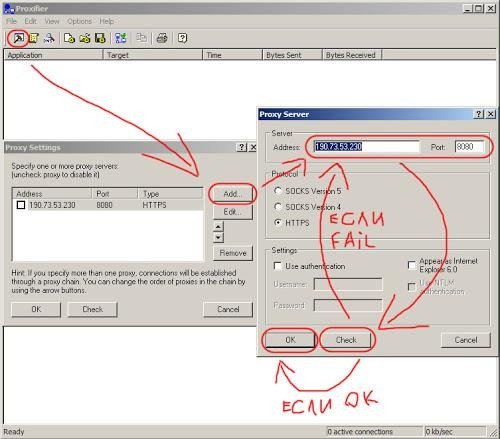Image resolution: width=500 pixels, height=439 pixels.
Task: Click Check button in Proxy Server dialog
Action: pyautogui.click(x=346, y=340)
